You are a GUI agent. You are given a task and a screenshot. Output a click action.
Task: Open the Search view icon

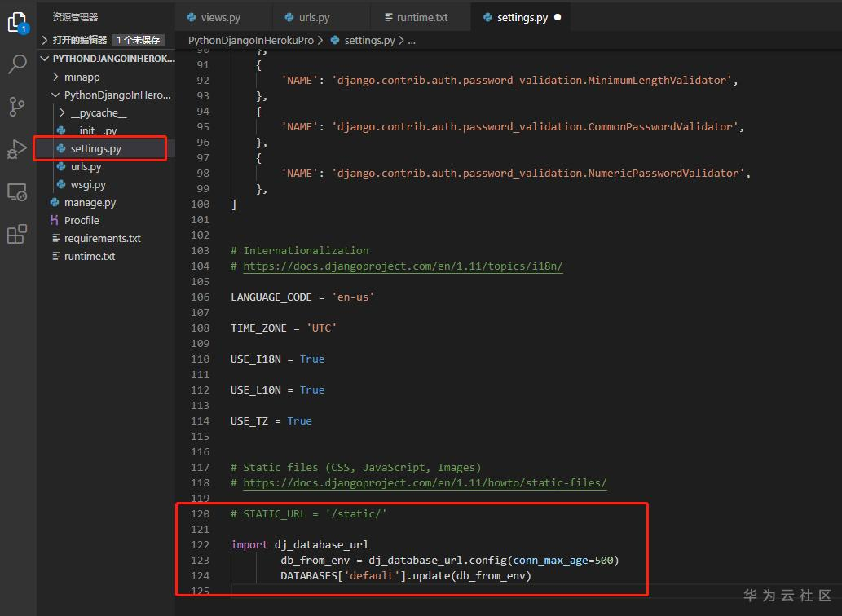point(17,64)
